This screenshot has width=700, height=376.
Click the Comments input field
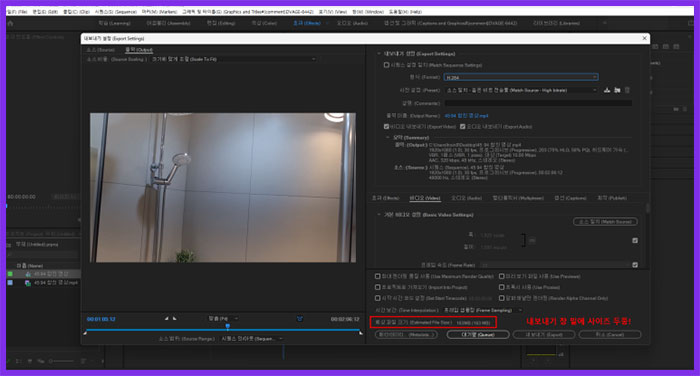coord(538,103)
